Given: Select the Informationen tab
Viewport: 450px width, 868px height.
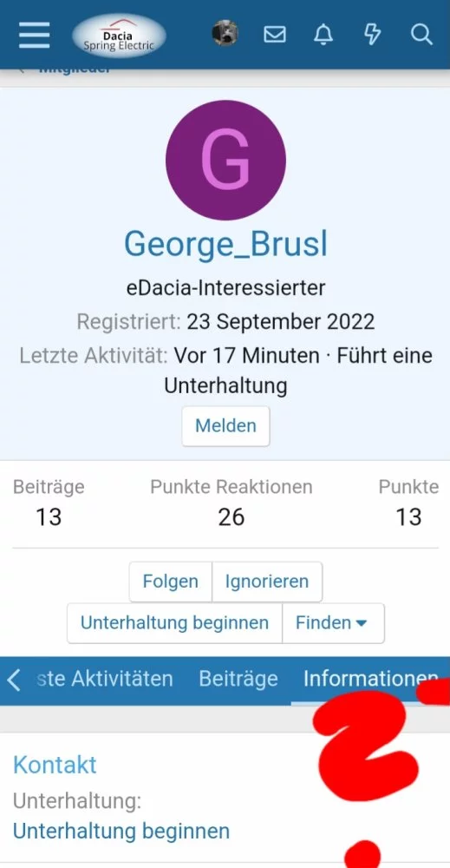Looking at the screenshot, I should tap(370, 679).
